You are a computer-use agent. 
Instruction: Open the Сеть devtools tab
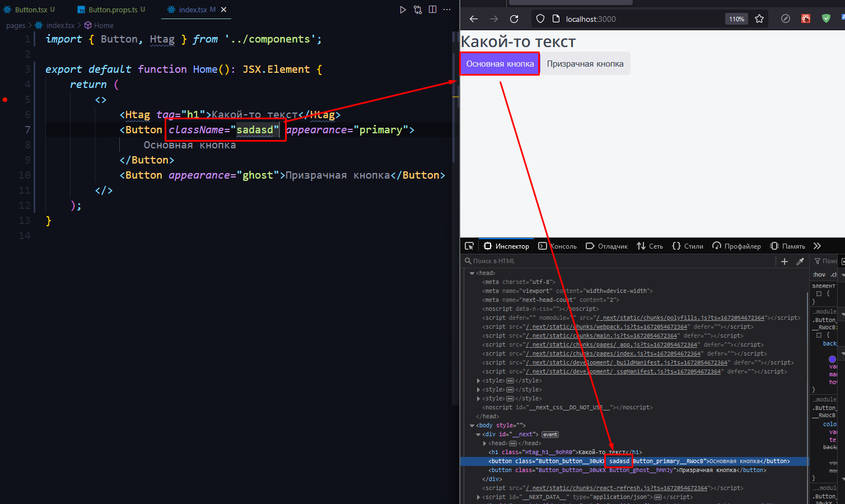coord(650,246)
